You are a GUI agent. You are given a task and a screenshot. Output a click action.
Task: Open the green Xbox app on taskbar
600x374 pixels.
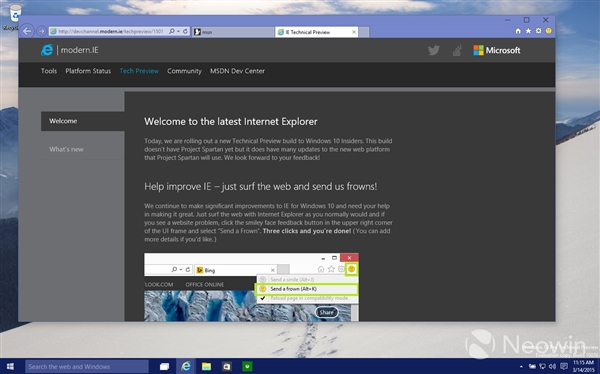coord(247,366)
